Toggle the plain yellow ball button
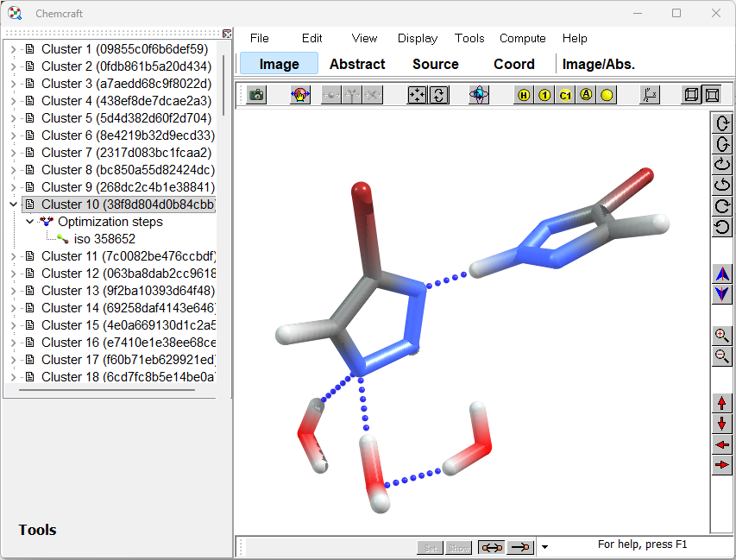Screen dimensions: 736x560 coord(607,95)
